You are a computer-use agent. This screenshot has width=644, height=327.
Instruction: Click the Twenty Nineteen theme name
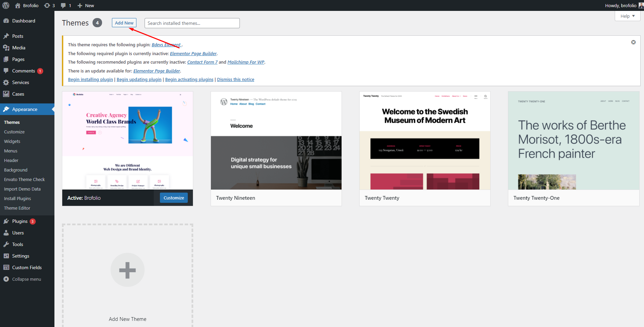(x=235, y=198)
